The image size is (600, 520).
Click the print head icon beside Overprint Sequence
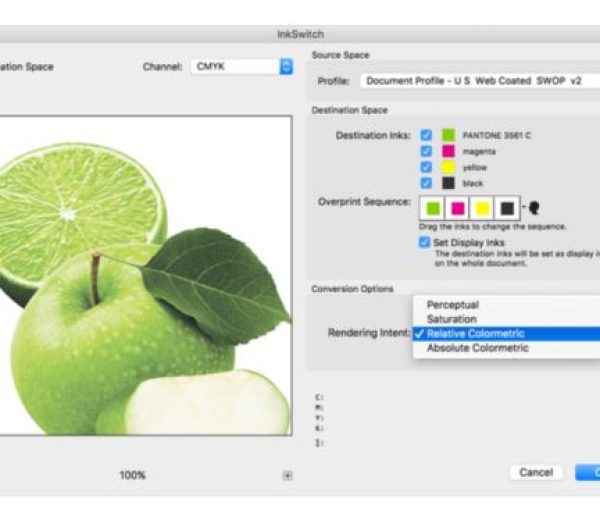pos(534,208)
